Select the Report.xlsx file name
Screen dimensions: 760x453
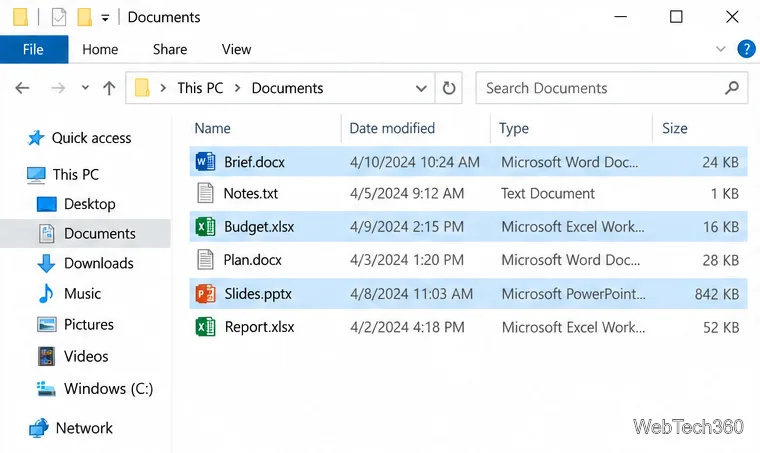pos(260,327)
